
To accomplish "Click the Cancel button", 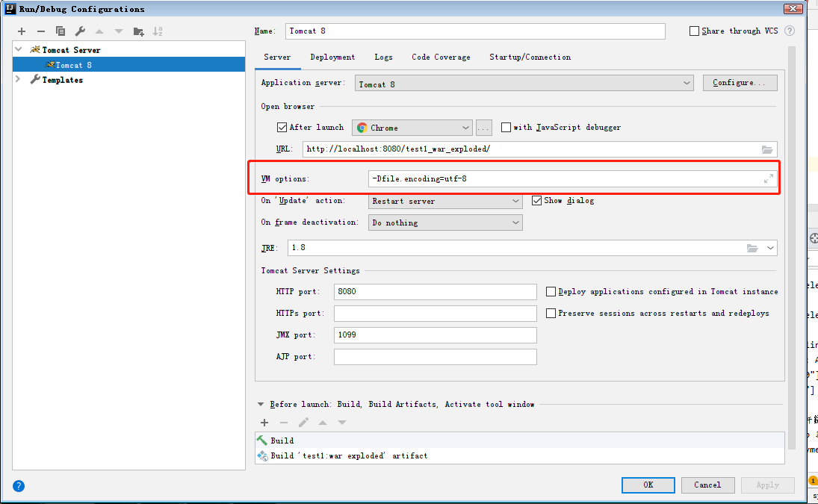I will click(707, 485).
